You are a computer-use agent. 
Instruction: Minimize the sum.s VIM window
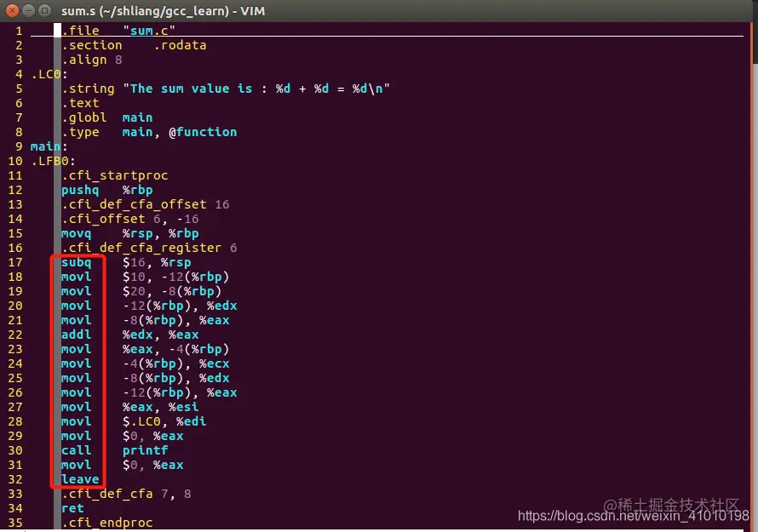[x=28, y=10]
